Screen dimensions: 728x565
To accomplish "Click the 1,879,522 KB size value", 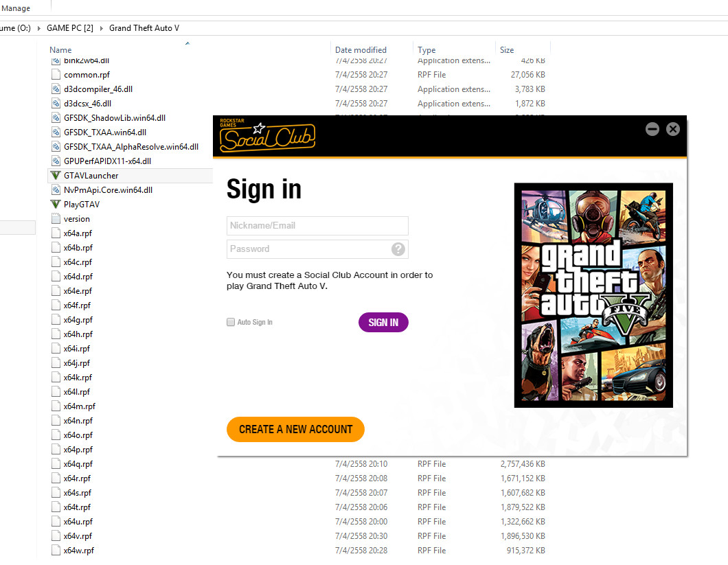I will pyautogui.click(x=523, y=507).
